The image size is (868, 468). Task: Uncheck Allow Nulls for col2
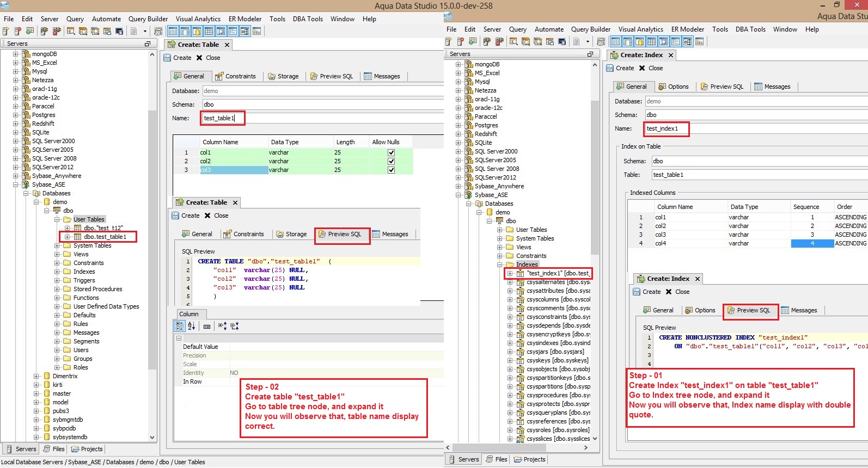391,161
